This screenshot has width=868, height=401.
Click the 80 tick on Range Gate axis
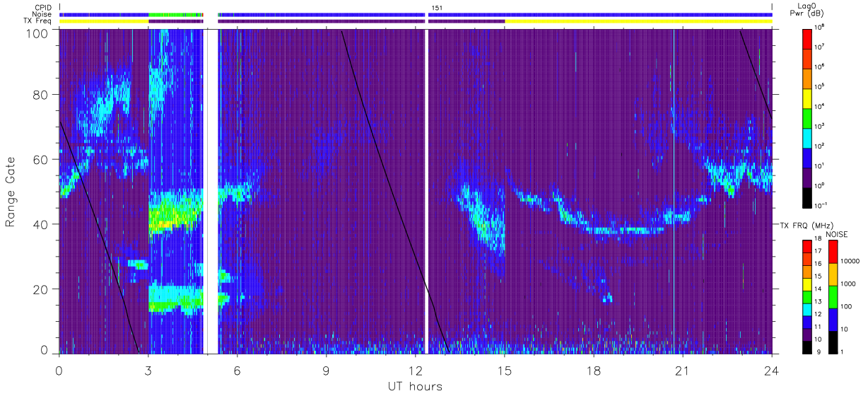(x=41, y=94)
